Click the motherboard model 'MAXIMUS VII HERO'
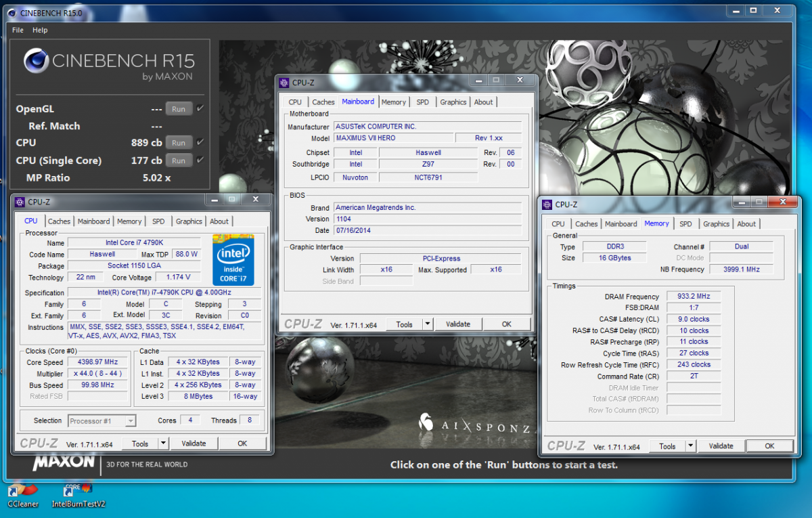Image resolution: width=812 pixels, height=518 pixels. 394,138
